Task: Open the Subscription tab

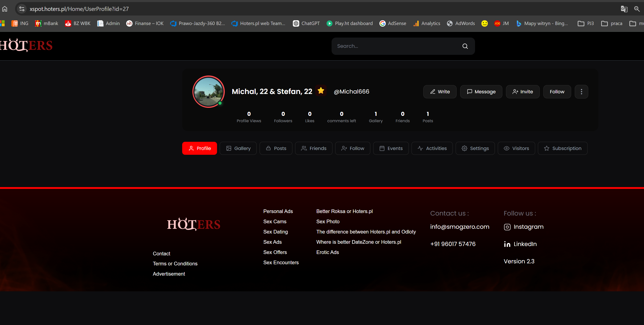Action: [x=562, y=148]
